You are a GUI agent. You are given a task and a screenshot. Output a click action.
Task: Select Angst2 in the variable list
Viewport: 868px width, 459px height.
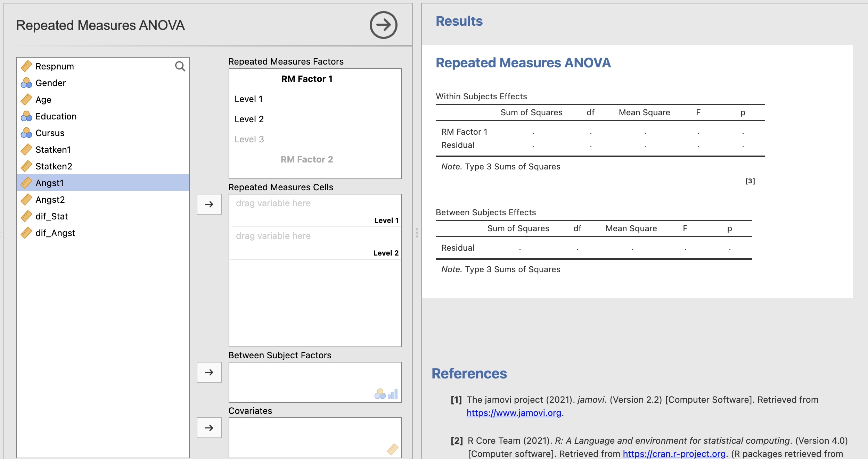(50, 200)
